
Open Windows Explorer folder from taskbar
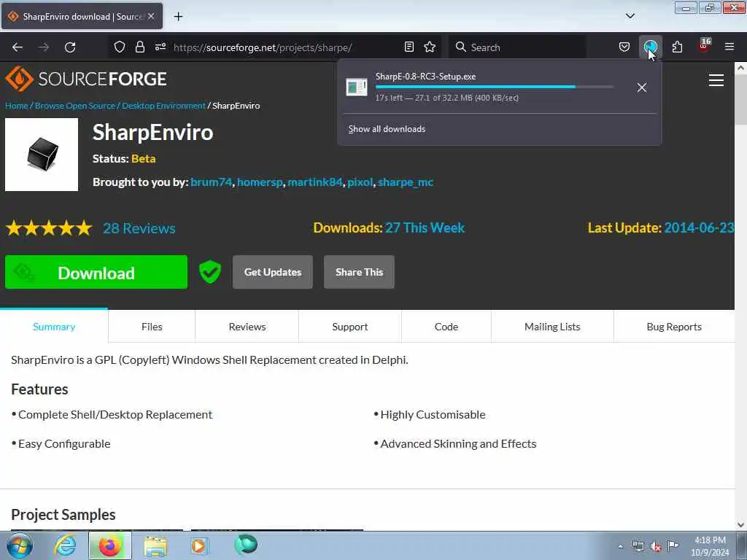pos(155,546)
